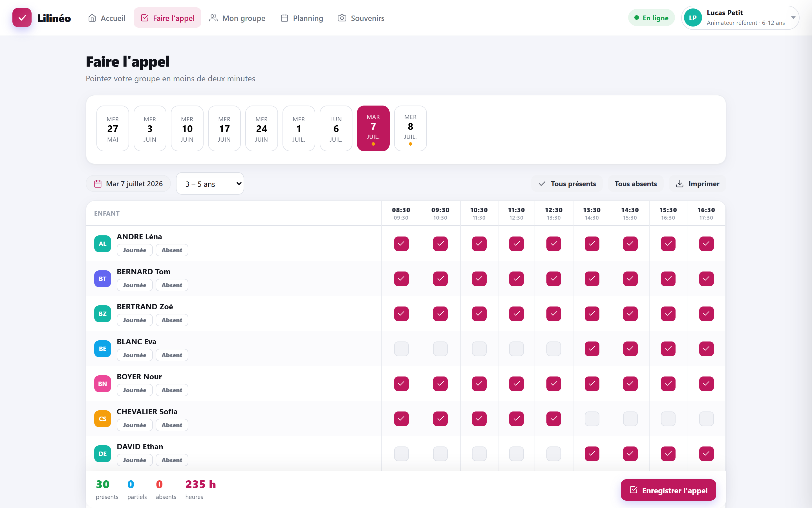Open the Accueil home page

[x=106, y=18]
